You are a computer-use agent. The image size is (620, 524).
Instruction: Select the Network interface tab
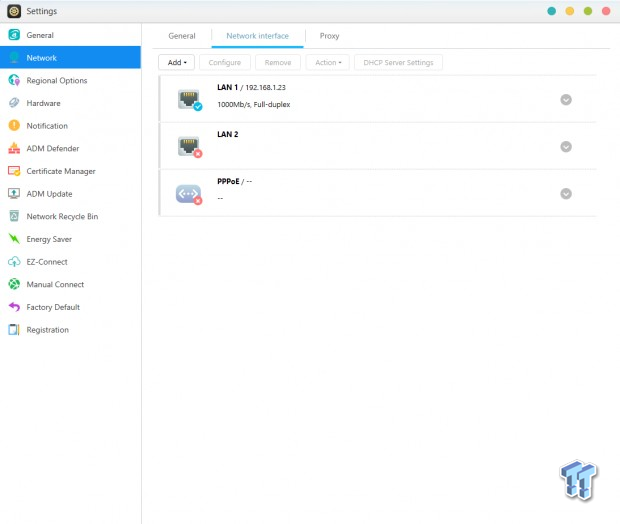point(257,36)
